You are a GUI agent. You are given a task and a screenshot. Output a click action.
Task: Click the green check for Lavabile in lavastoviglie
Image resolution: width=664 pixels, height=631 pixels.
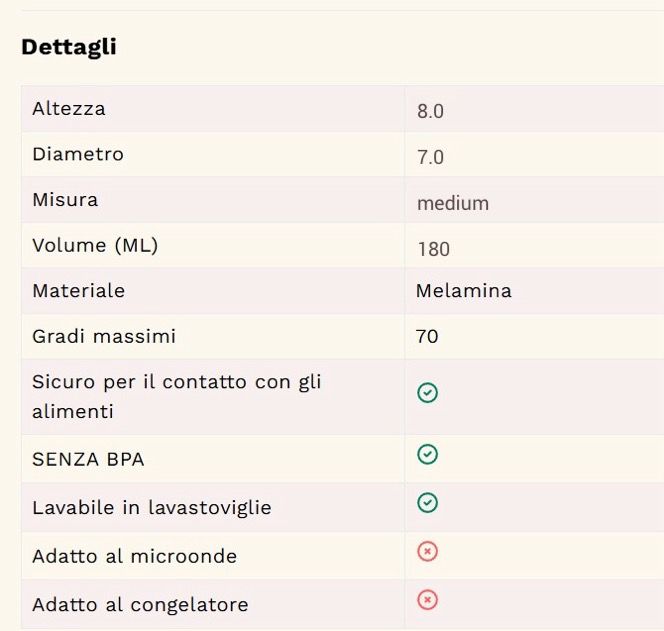(427, 503)
